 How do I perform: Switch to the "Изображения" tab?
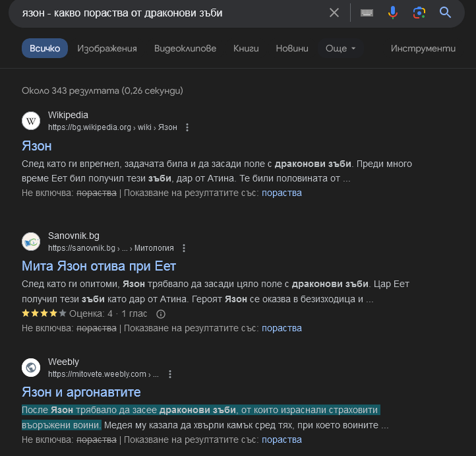107,48
